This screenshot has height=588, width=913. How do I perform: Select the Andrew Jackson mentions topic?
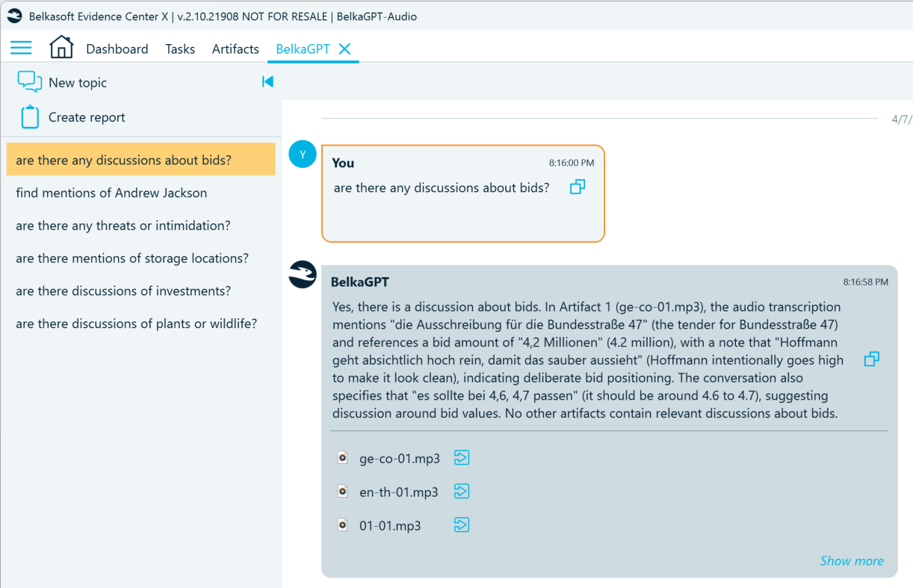111,193
